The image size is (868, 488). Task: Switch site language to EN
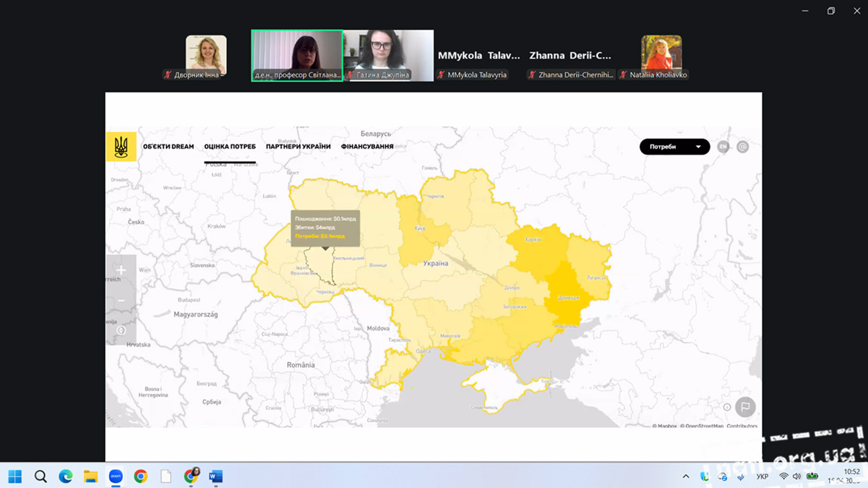click(723, 147)
